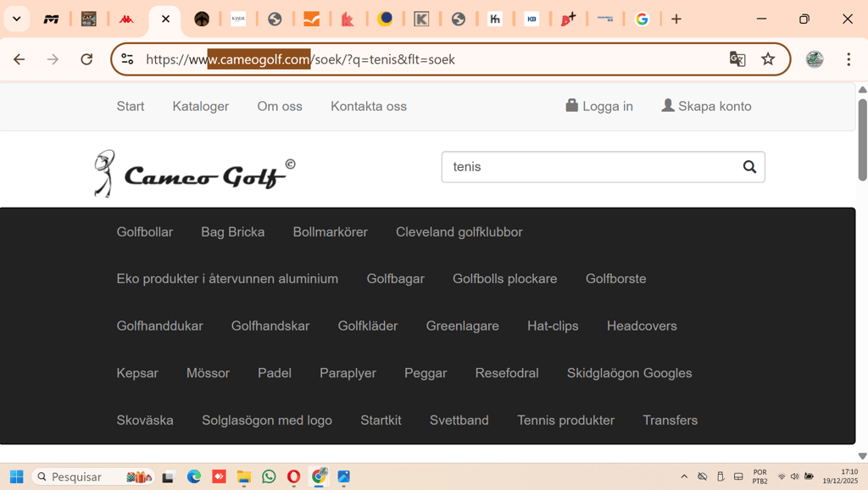Open Greenlagare category
Viewport: 868px width, 490px height.
point(462,326)
